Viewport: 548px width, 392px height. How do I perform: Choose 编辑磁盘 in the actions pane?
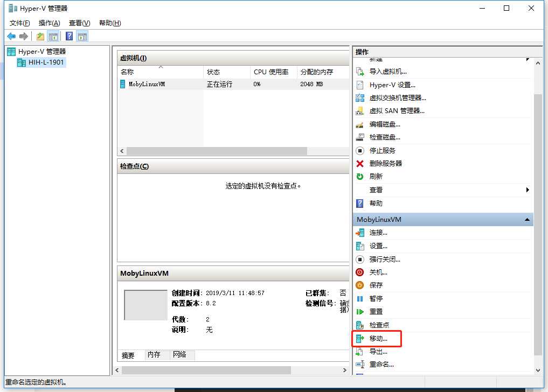pyautogui.click(x=384, y=124)
